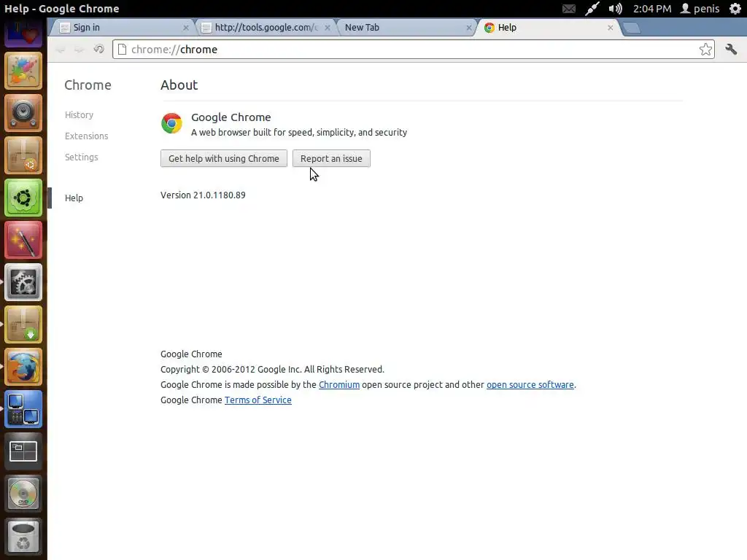Go forward with the forward arrow
Image resolution: width=747 pixels, height=560 pixels.
(79, 50)
